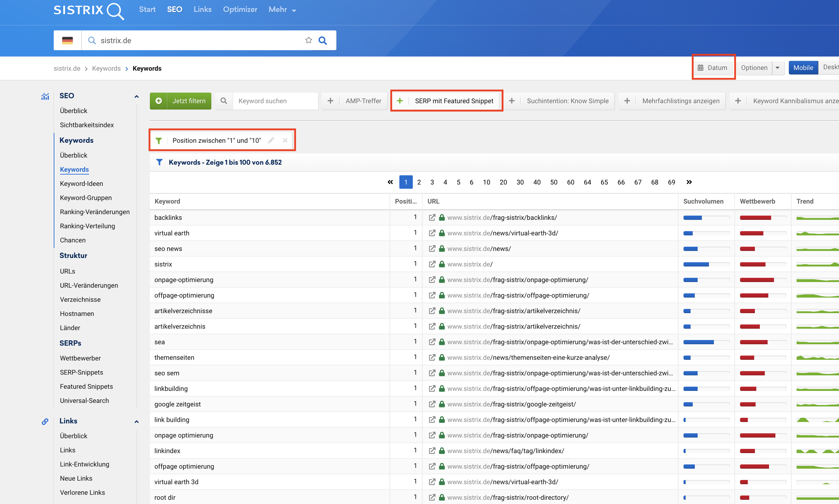Edit the Position filter with pencil icon

(271, 140)
